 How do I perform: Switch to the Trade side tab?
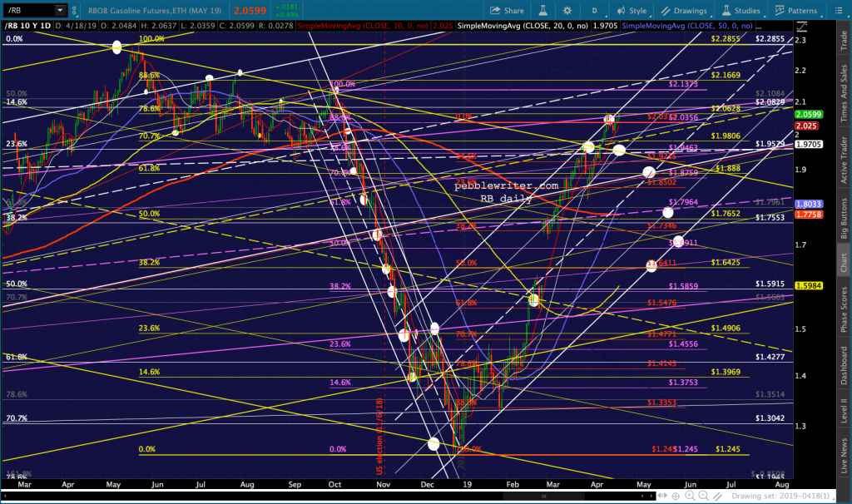844,42
